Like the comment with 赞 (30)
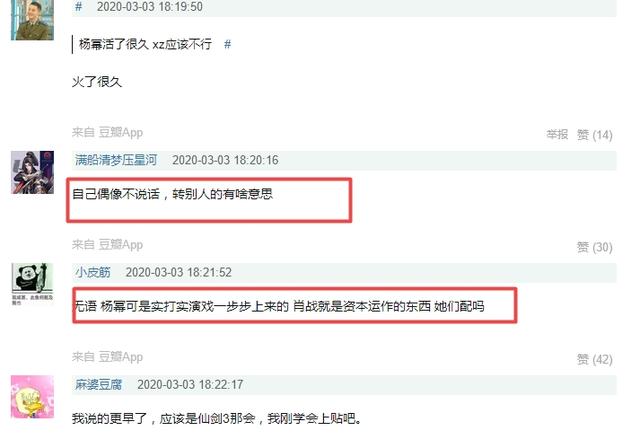The width and height of the screenshot is (640, 448). click(594, 247)
